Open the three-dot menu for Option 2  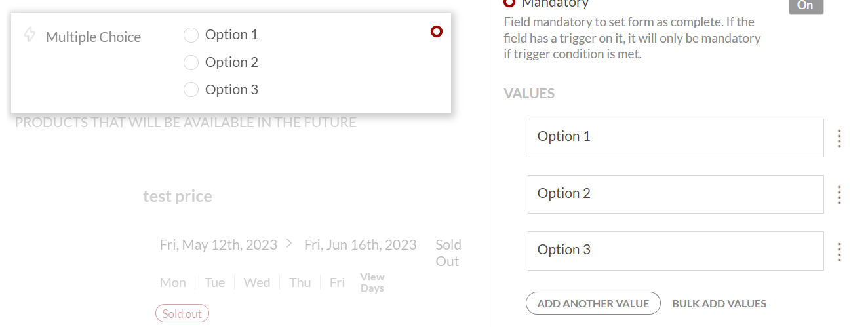(x=839, y=195)
